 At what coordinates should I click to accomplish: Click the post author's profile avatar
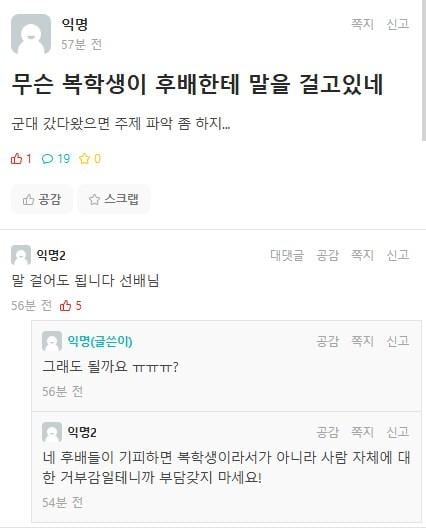pyautogui.click(x=31, y=34)
